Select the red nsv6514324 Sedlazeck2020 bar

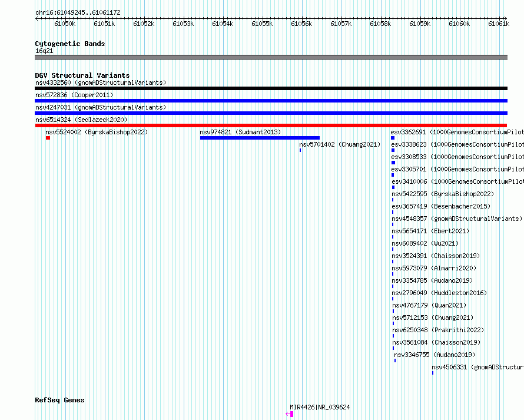tap(271, 125)
